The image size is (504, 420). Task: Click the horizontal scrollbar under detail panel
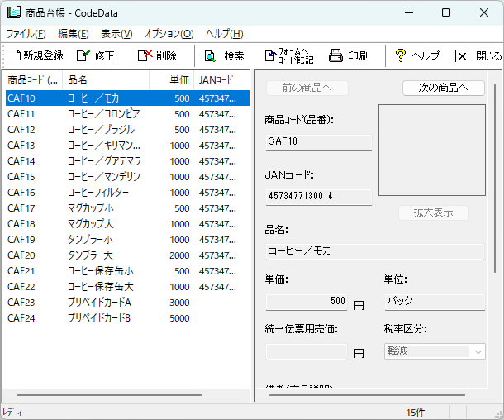click(367, 395)
